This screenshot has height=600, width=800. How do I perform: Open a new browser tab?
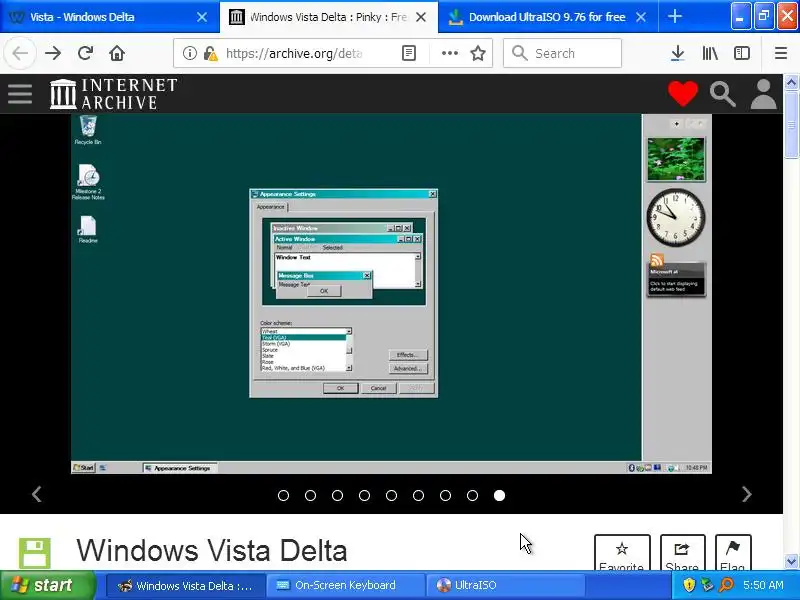click(674, 17)
